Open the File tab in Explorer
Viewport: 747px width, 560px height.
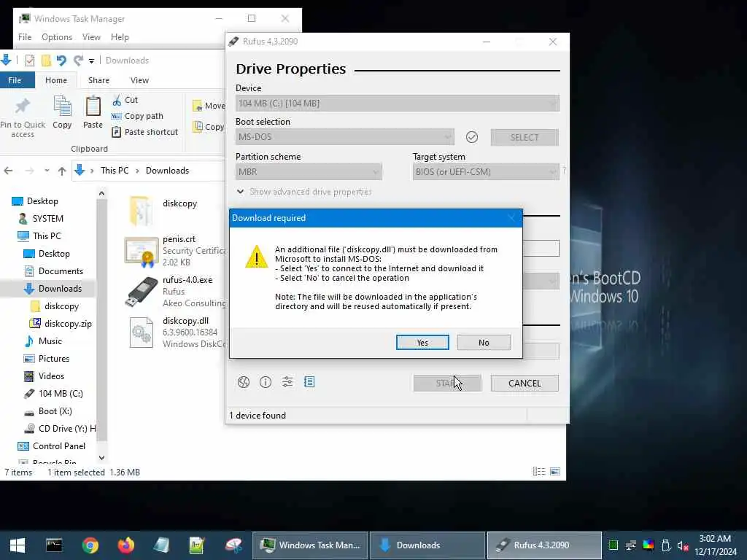click(15, 80)
